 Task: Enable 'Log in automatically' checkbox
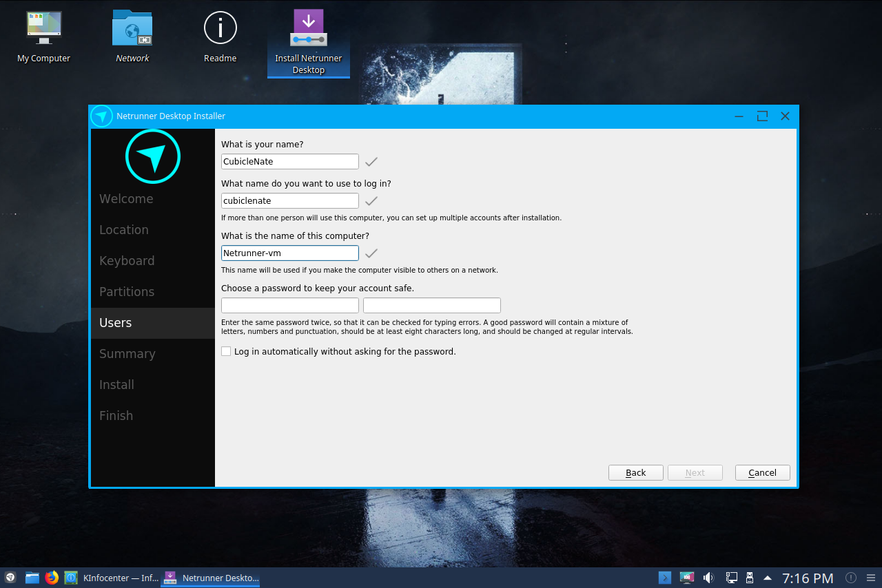pos(226,351)
